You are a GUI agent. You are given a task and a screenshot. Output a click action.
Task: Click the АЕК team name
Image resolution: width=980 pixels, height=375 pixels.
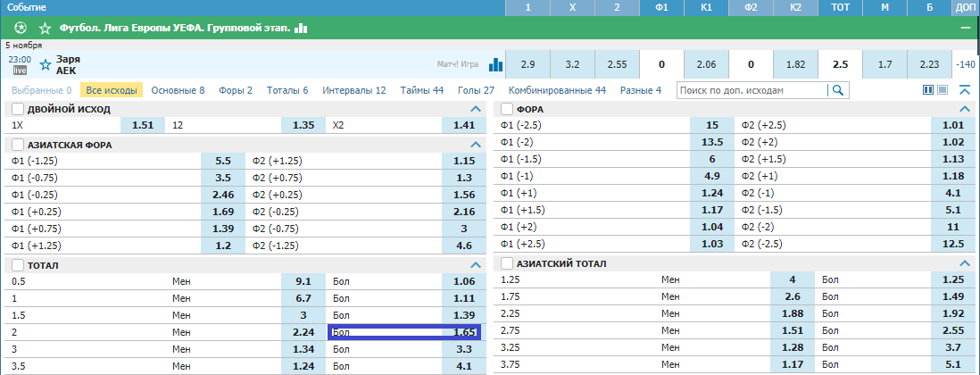pos(66,70)
